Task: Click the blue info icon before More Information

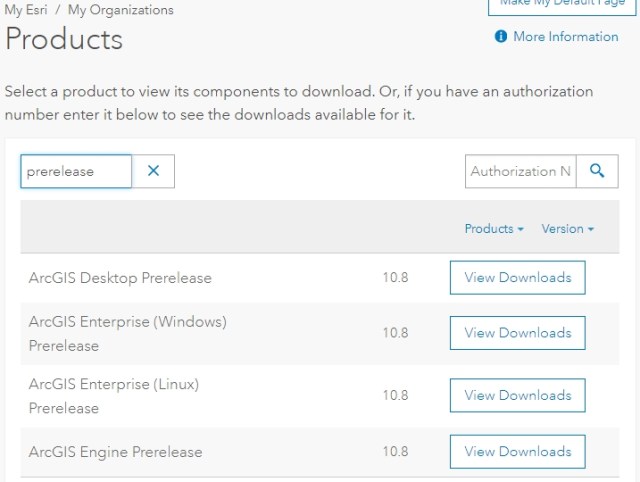Action: (501, 37)
